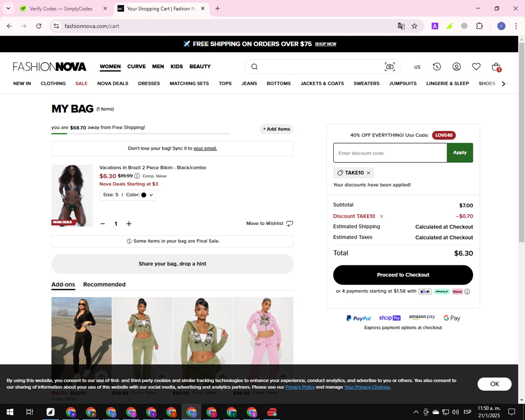Click SHOP NEW link in banner
This screenshot has height=420, width=525.
coord(325,44)
